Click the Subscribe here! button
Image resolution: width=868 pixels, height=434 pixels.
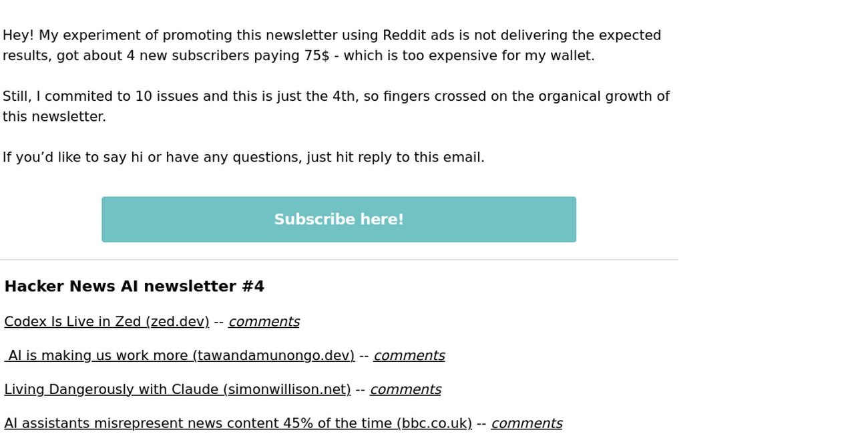pos(339,220)
